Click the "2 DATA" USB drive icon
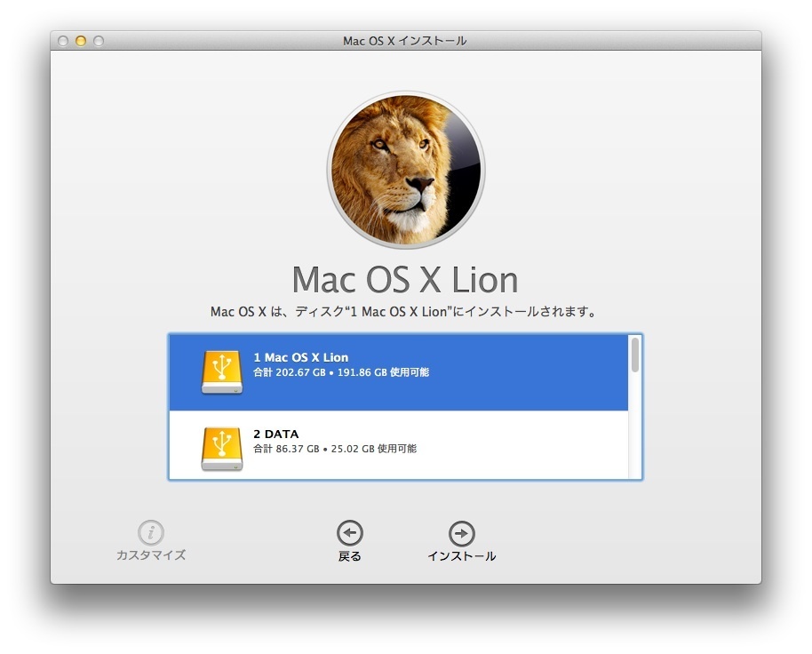This screenshot has height=654, width=812. point(221,449)
